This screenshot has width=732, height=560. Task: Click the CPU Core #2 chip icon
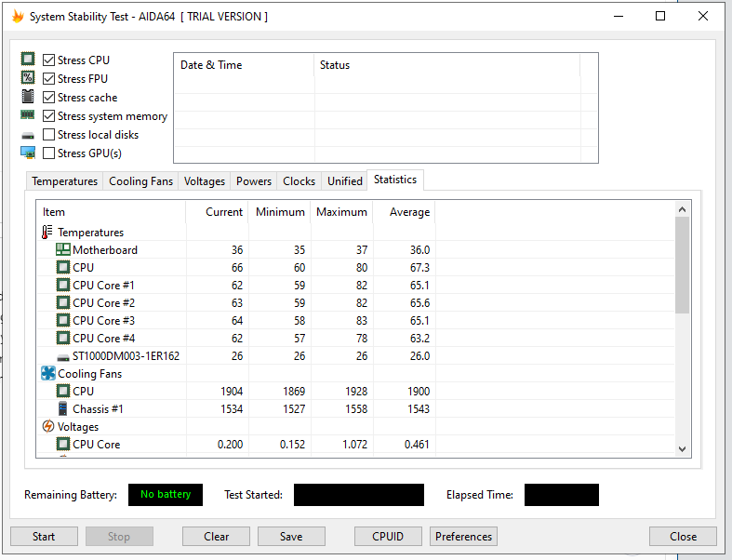[63, 302]
